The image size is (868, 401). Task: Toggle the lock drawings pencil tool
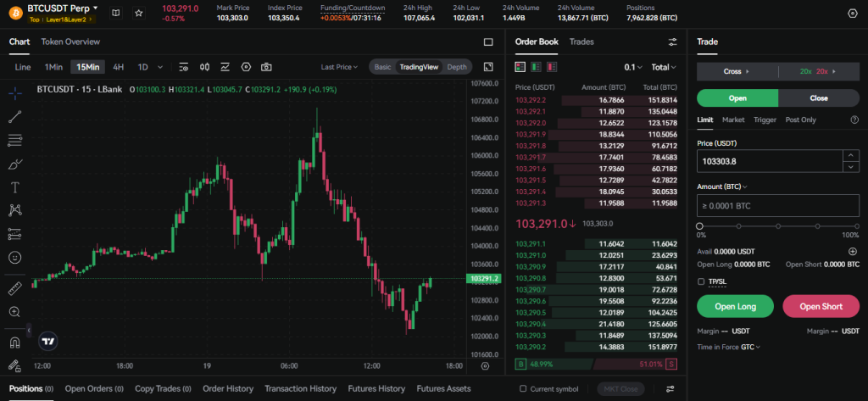click(x=15, y=365)
